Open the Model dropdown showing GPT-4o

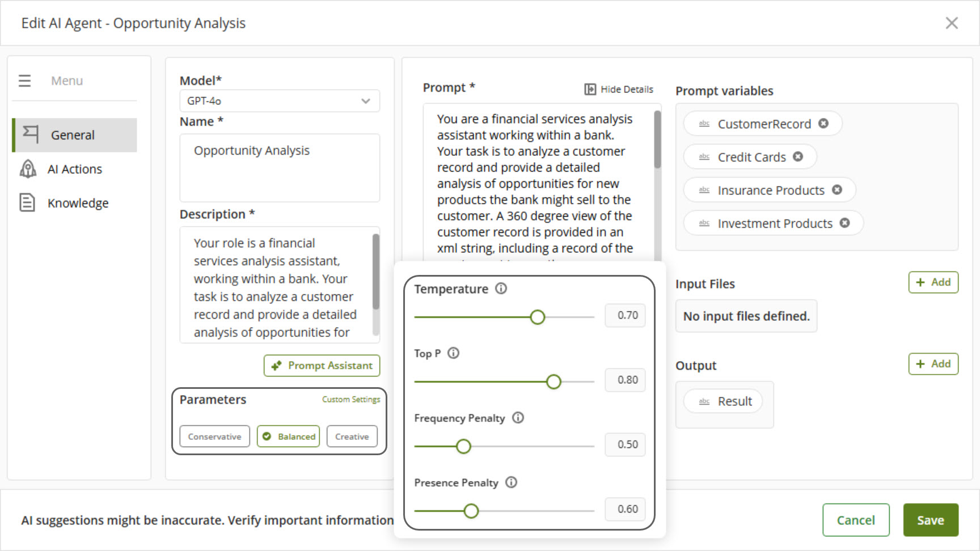tap(279, 101)
